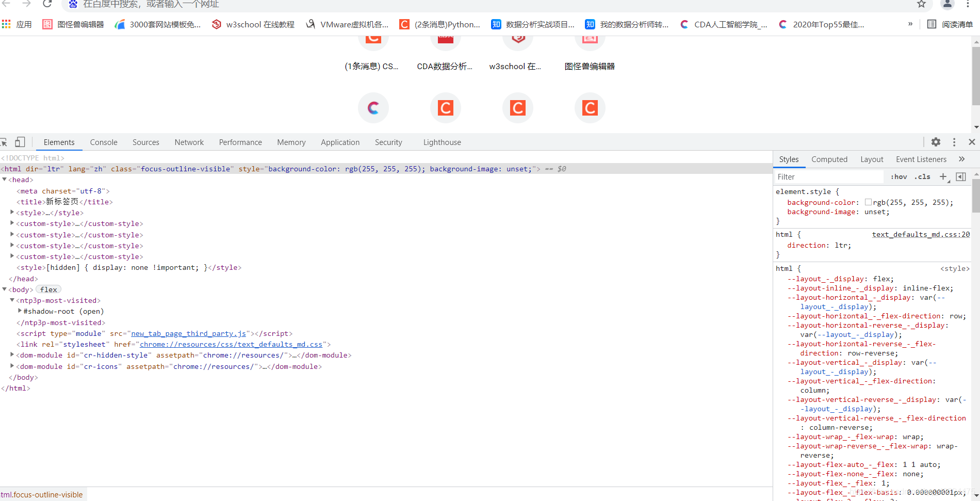Open CDA人工智能学院 bookmark

(724, 24)
